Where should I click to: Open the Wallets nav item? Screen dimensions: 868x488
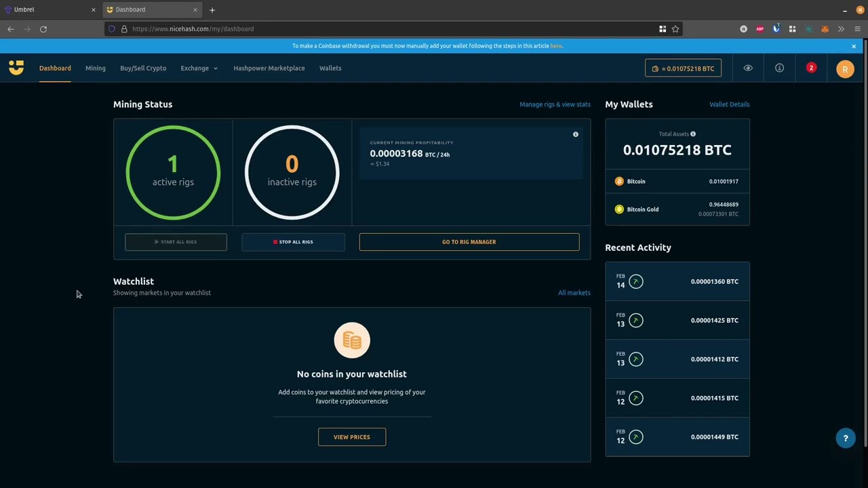[330, 68]
